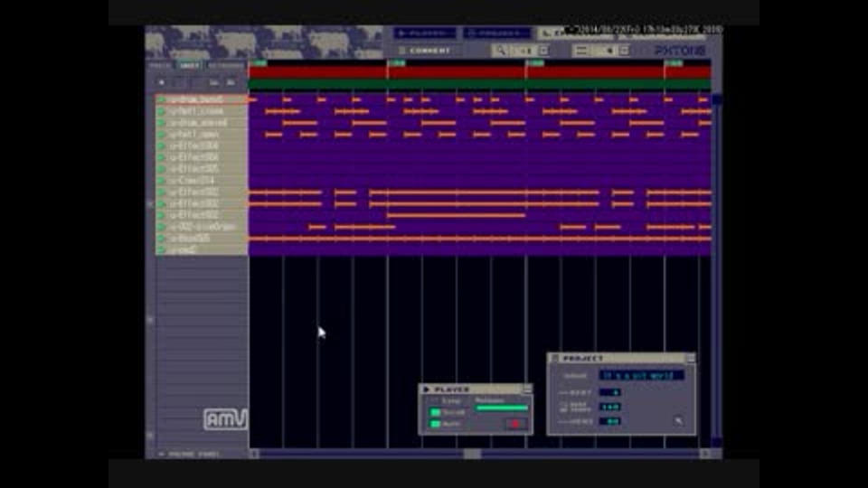The width and height of the screenshot is (868, 488).
Task: Select the u-hat1_close unit name
Action: tap(196, 111)
